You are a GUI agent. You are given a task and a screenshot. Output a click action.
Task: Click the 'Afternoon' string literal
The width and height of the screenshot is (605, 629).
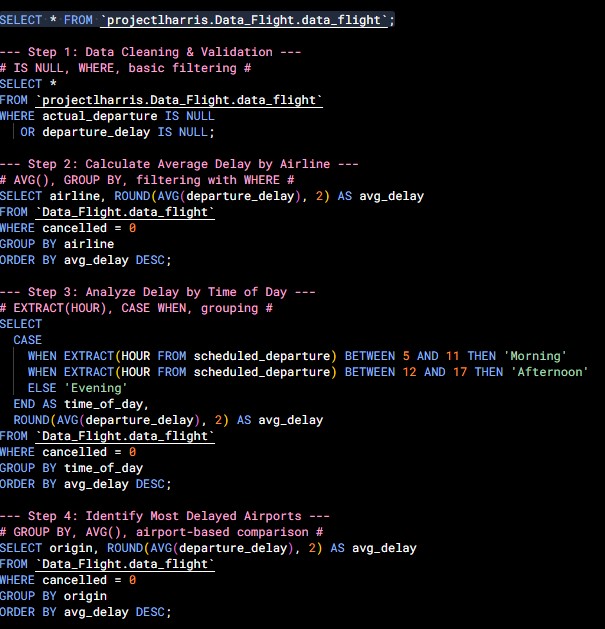click(x=550, y=372)
